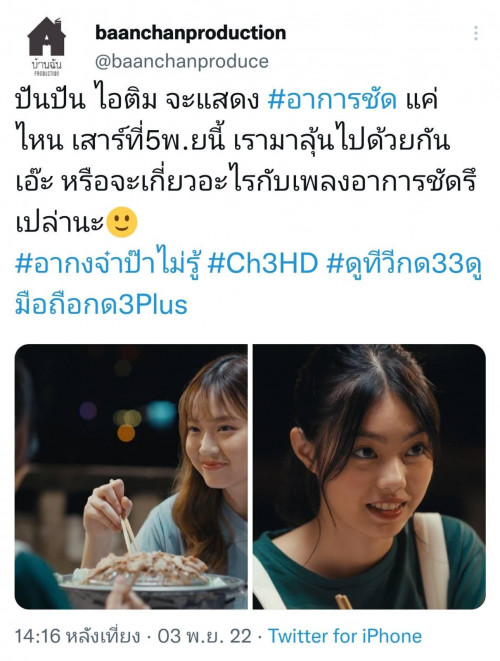Open the @baanchanproduce handle link
The image size is (500, 661).
(182, 62)
